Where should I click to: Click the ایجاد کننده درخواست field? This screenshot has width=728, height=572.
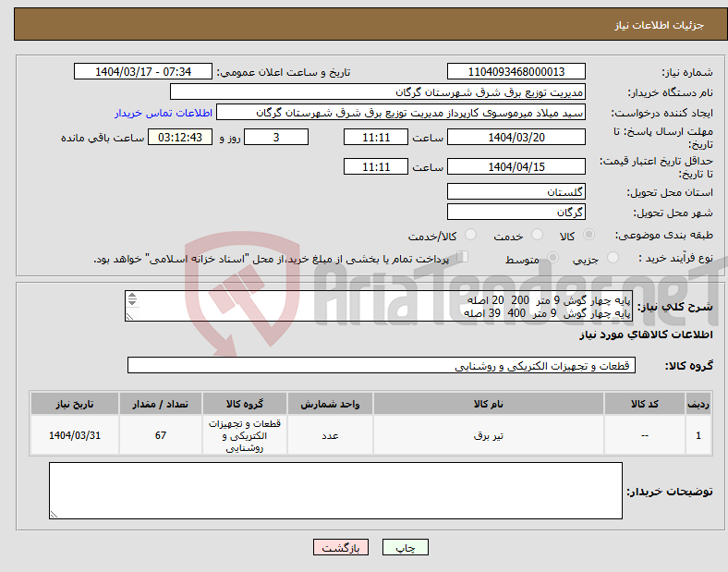pyautogui.click(x=401, y=113)
